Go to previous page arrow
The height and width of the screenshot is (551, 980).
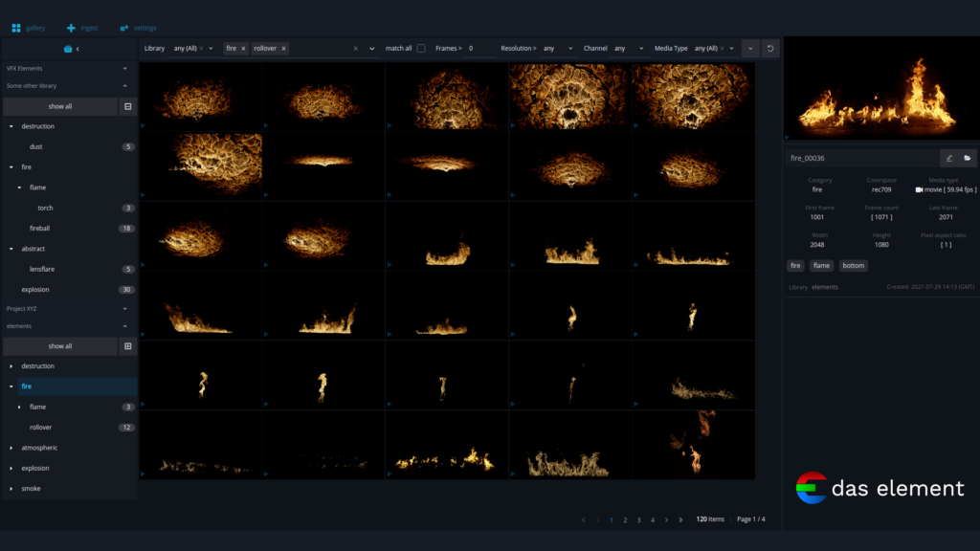tap(597, 519)
